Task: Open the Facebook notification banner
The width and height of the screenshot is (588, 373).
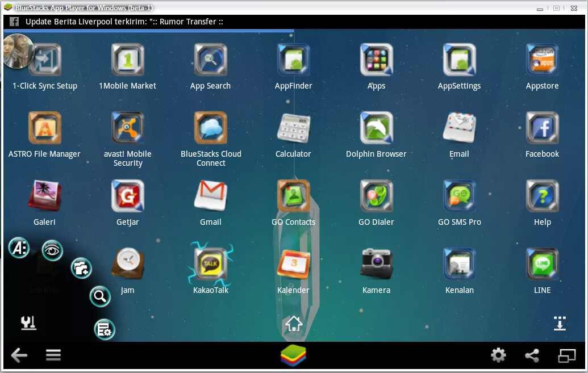Action: 294,22
